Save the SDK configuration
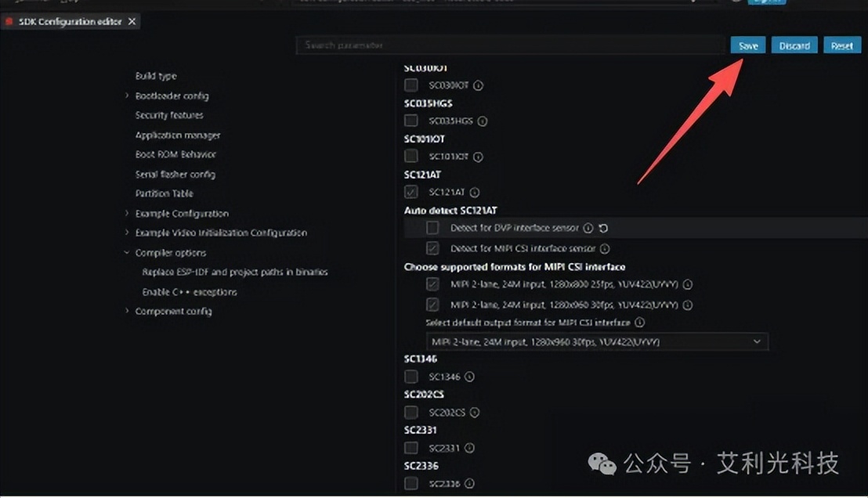Screen dimensions: 868x498 click(748, 46)
